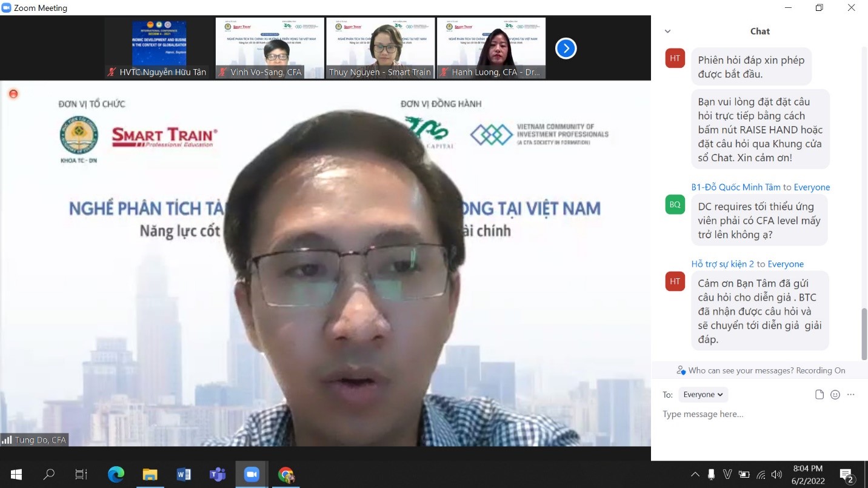
Task: Switch to Microsoft Teams on the taskbar
Action: (x=218, y=474)
